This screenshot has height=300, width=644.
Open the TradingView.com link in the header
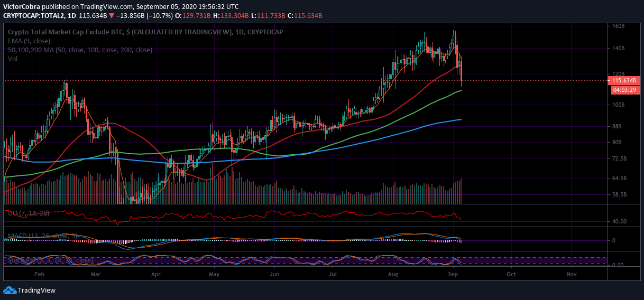[x=106, y=7]
